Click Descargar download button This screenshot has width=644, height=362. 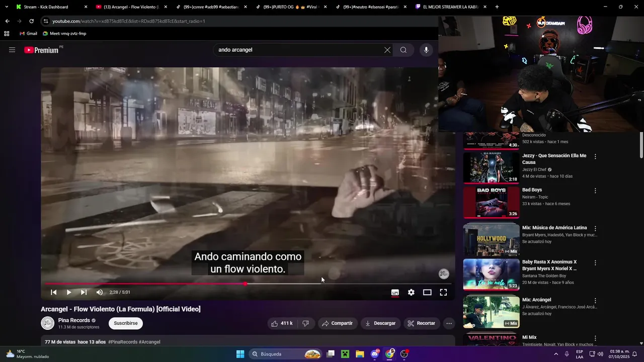coord(380,323)
